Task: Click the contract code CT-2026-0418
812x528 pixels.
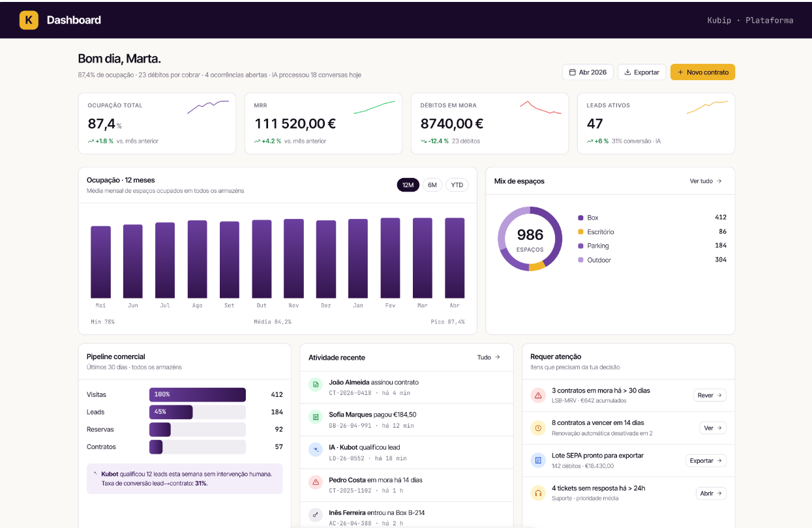Action: (350, 393)
